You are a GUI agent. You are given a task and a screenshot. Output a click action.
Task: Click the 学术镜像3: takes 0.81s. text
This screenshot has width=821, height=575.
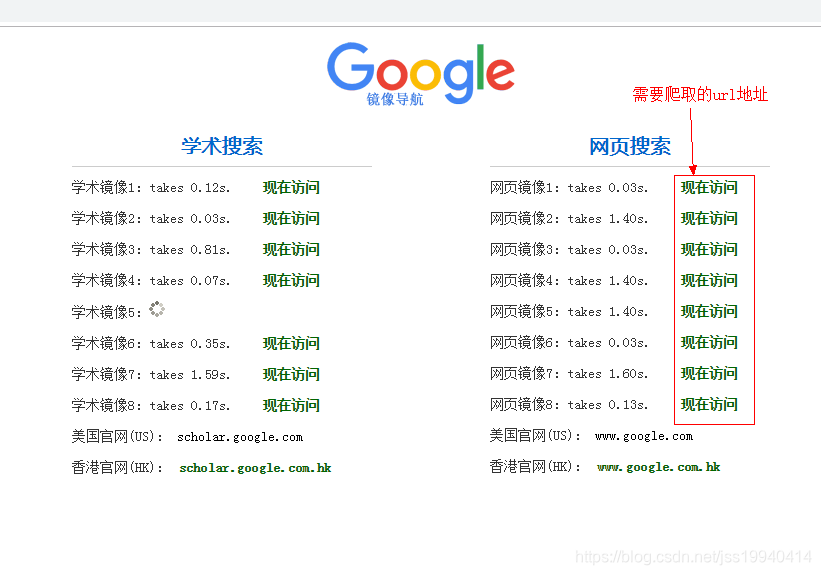tap(151, 249)
